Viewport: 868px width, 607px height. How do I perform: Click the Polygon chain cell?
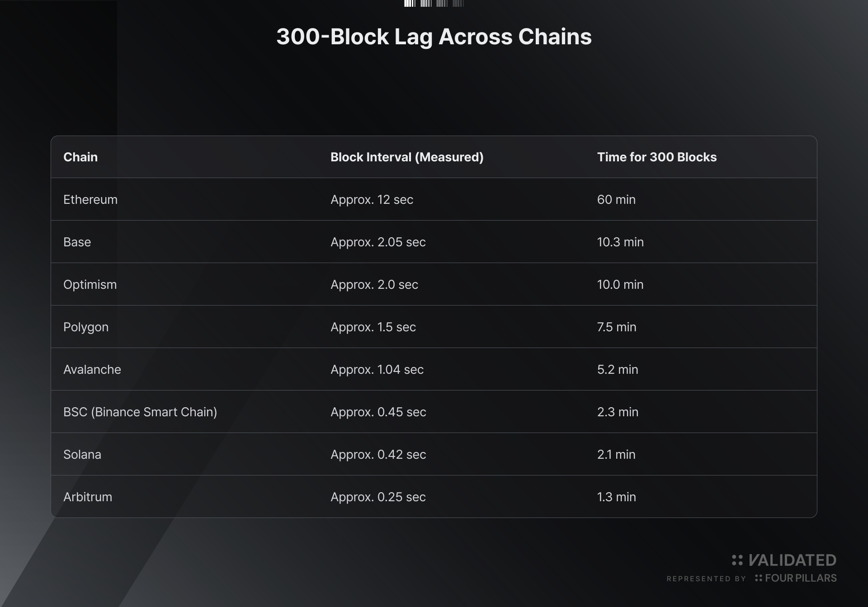click(x=86, y=327)
